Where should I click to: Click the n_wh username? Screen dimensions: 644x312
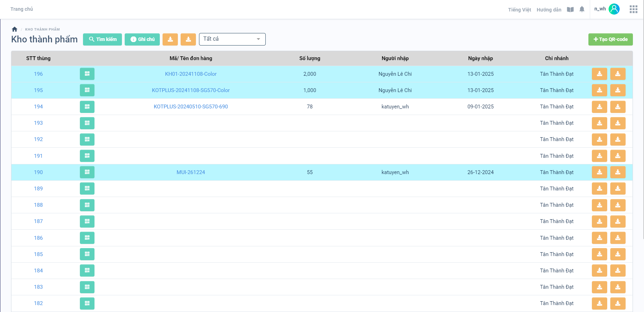(600, 9)
